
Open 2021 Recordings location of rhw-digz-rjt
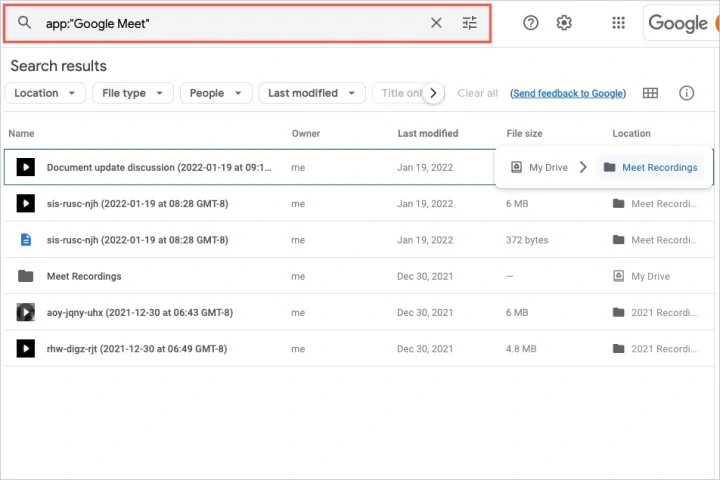coord(655,349)
